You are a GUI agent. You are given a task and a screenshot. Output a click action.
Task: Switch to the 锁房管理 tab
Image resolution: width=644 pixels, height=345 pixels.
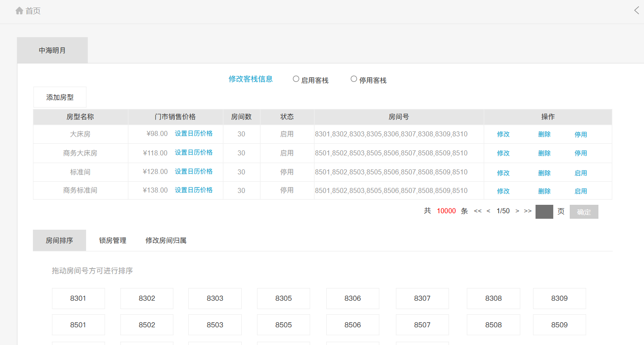[113, 240]
